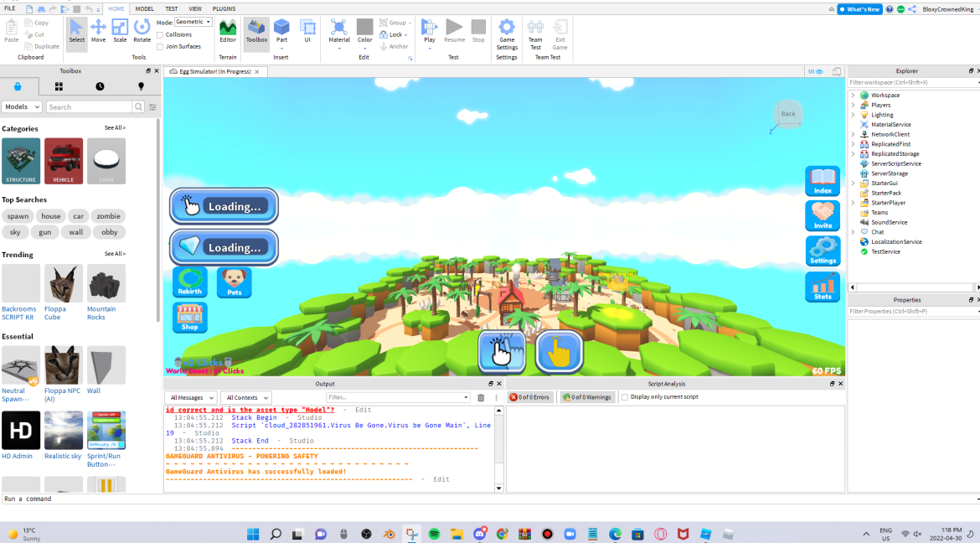Viewport: 980px width, 543px height.
Task: Toggle UI visibility eye button
Action: [816, 72]
